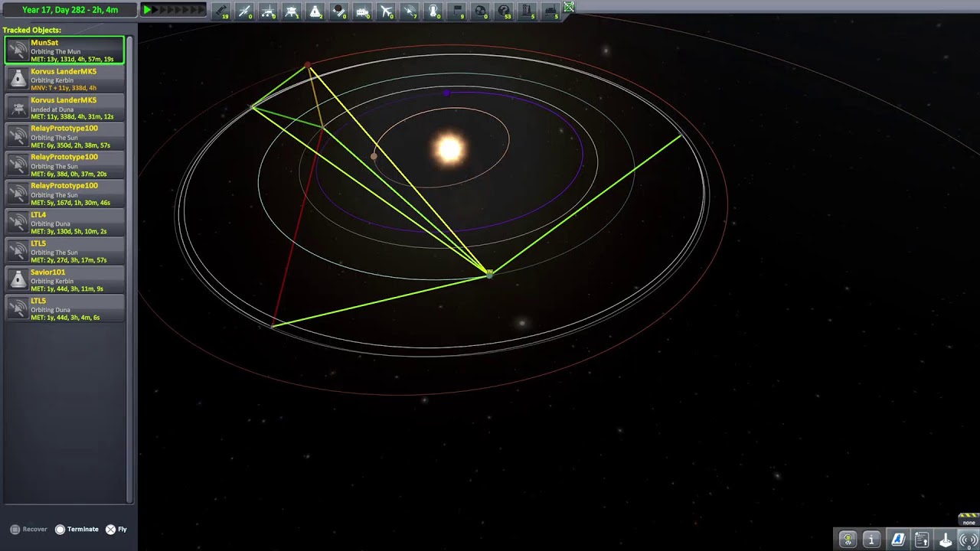Click the green icon after the filter buttons
The width and height of the screenshot is (980, 551).
(x=569, y=7)
